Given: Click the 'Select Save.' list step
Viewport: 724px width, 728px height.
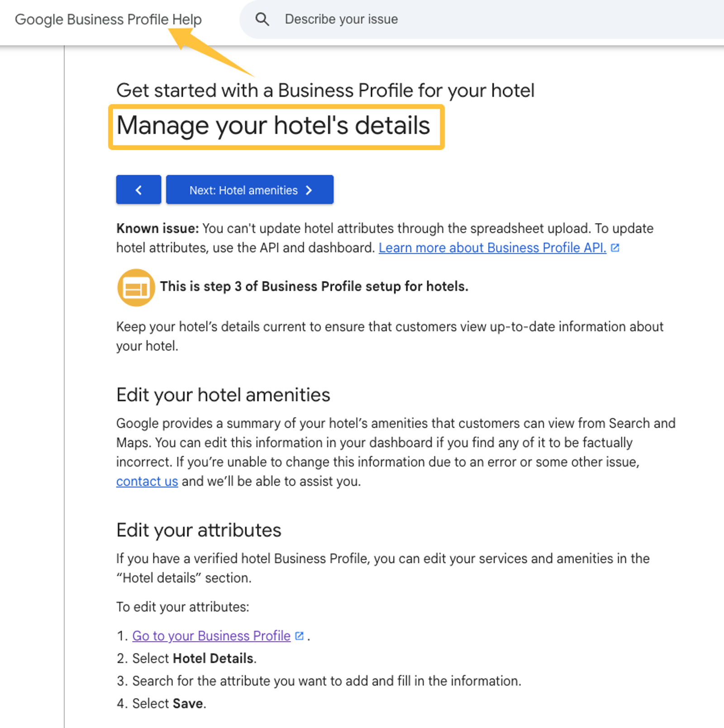Looking at the screenshot, I should [169, 704].
